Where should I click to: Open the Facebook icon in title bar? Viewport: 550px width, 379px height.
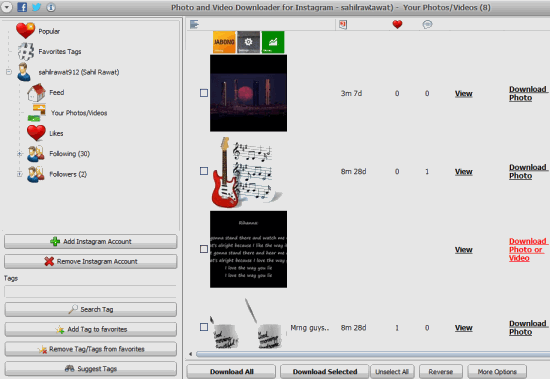click(22, 7)
